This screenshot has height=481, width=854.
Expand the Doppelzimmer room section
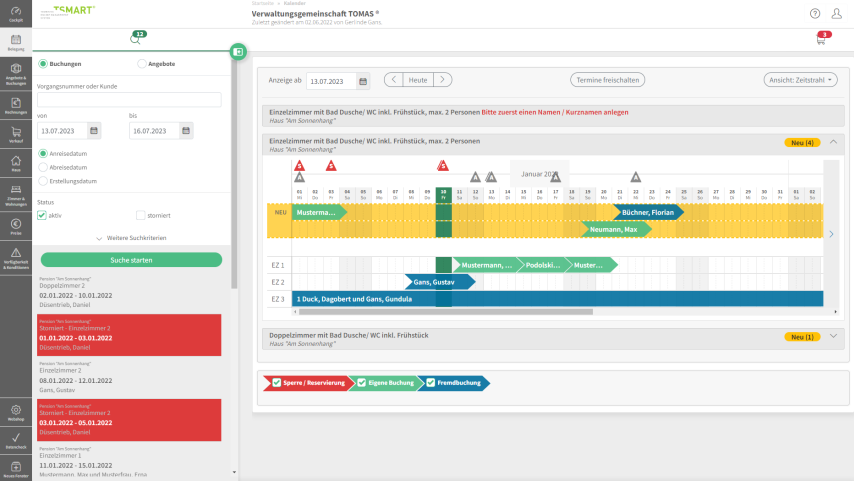click(833, 336)
